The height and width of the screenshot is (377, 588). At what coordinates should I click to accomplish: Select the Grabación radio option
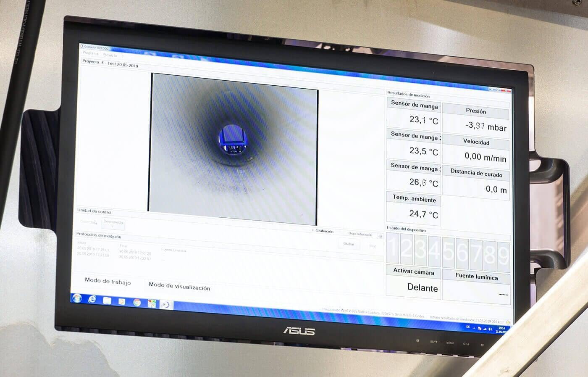click(313, 230)
